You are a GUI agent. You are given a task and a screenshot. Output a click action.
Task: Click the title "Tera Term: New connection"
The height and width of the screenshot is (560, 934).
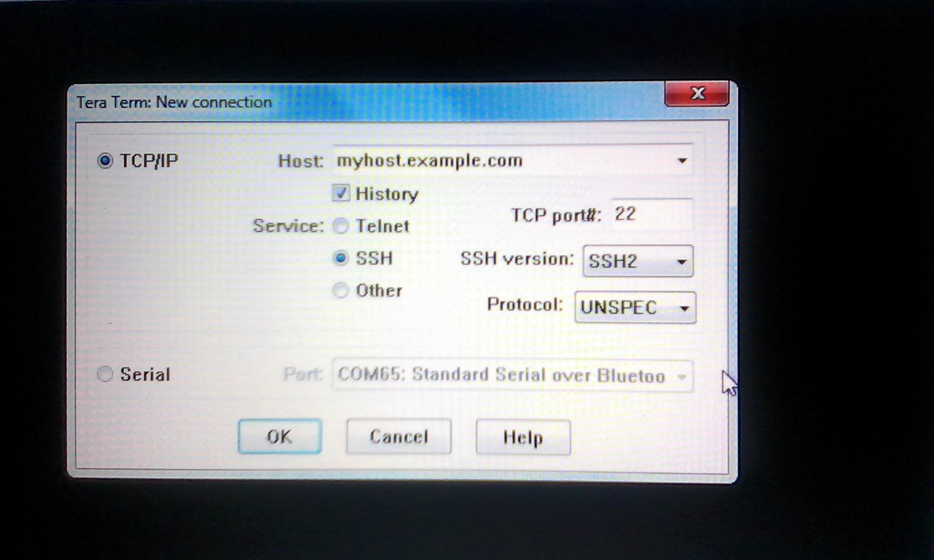click(x=174, y=102)
